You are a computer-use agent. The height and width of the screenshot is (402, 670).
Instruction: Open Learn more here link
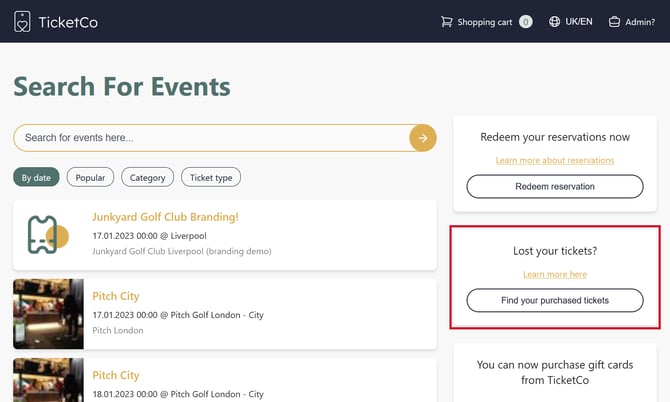555,274
